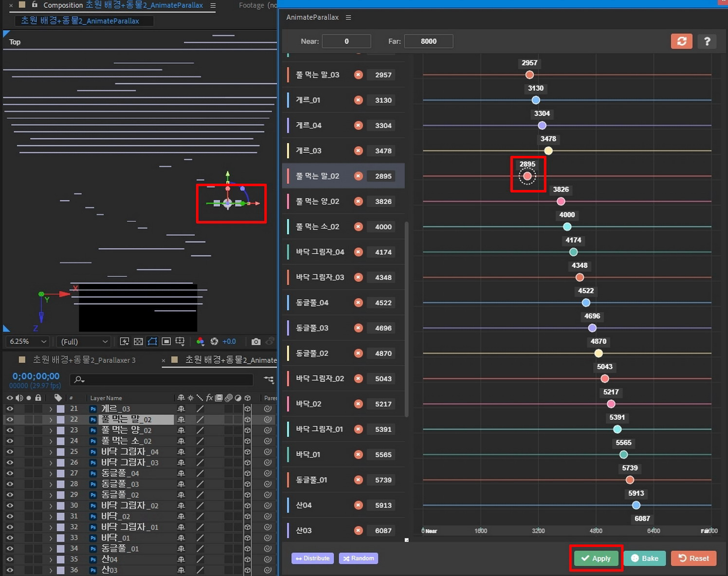Viewport: 728px width, 576px height.
Task: Open the grid and guide options icon
Action: 180,341
